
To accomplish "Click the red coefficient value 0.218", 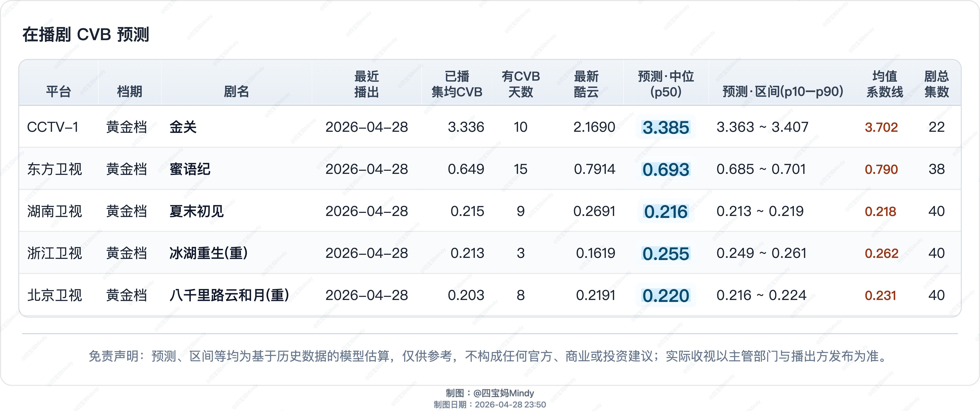I will tap(880, 212).
